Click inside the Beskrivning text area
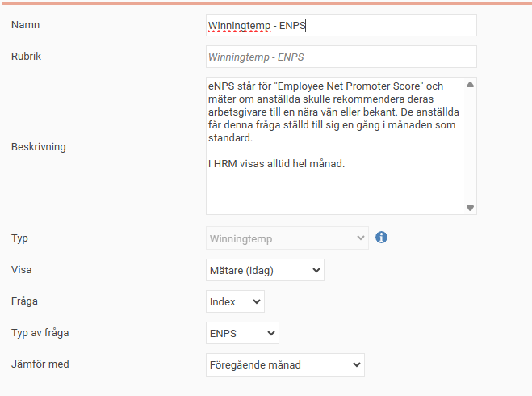Screen dimensions: 532x396 click(x=334, y=182)
